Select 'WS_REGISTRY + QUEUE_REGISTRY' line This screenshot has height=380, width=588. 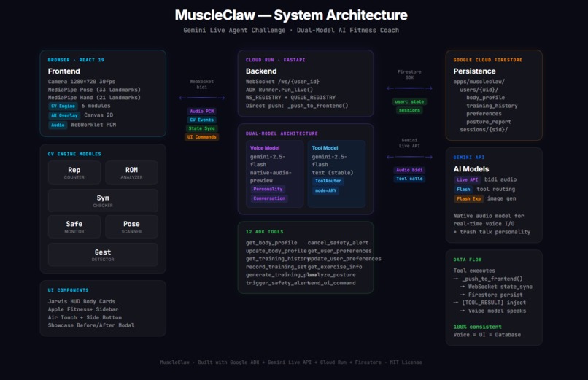290,98
